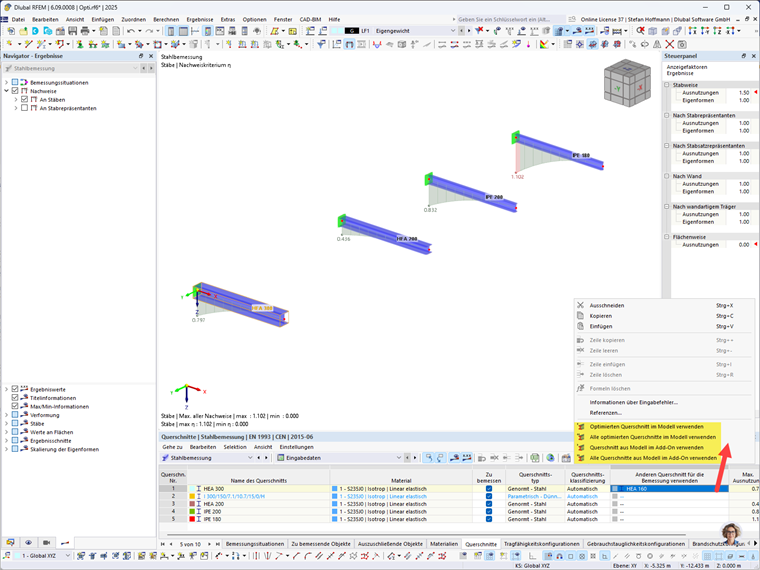This screenshot has height=570, width=760.
Task: Click the undock icon of Navigator panel
Action: tap(141, 56)
